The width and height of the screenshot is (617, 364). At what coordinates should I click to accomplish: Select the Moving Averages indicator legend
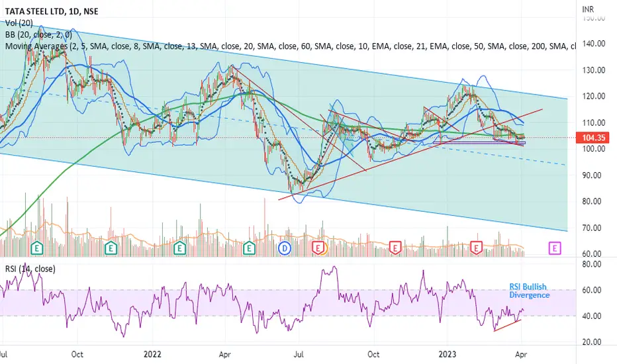pos(290,46)
